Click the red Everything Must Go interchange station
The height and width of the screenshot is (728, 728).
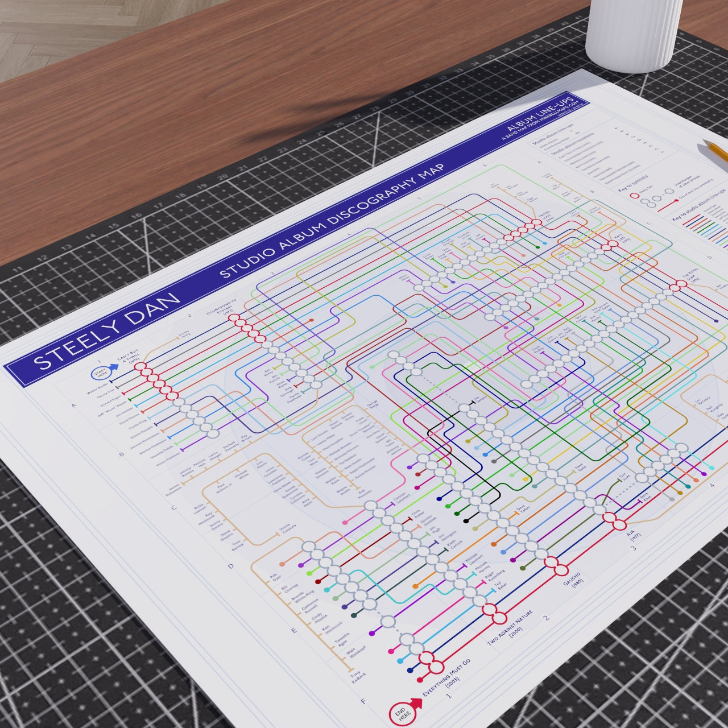click(431, 663)
